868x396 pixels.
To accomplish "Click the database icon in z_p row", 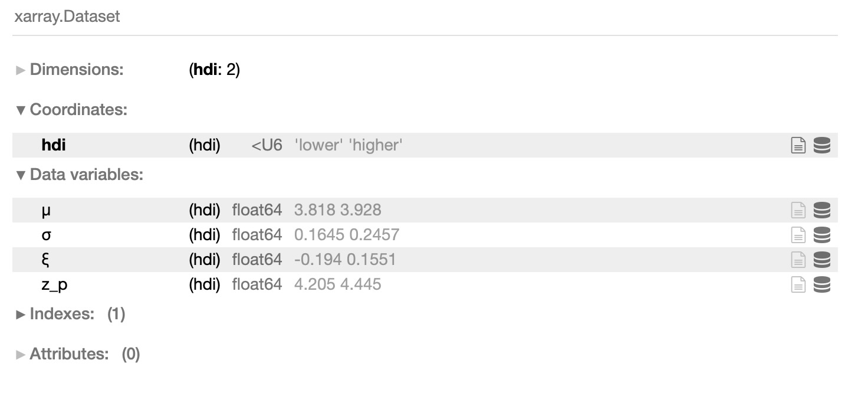I will [821, 284].
